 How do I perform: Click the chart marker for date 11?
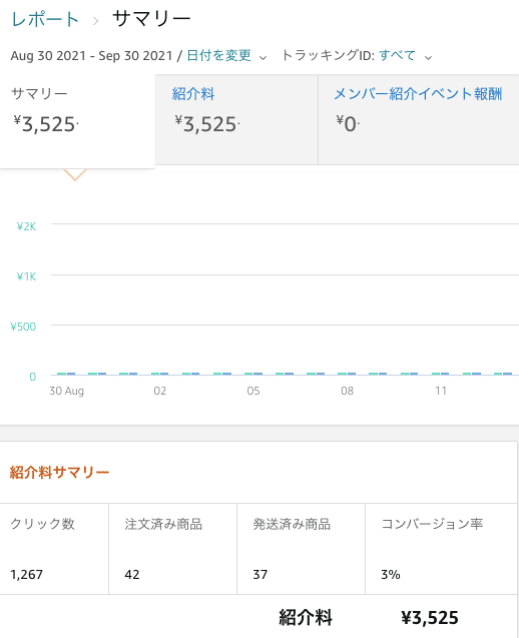click(x=440, y=373)
